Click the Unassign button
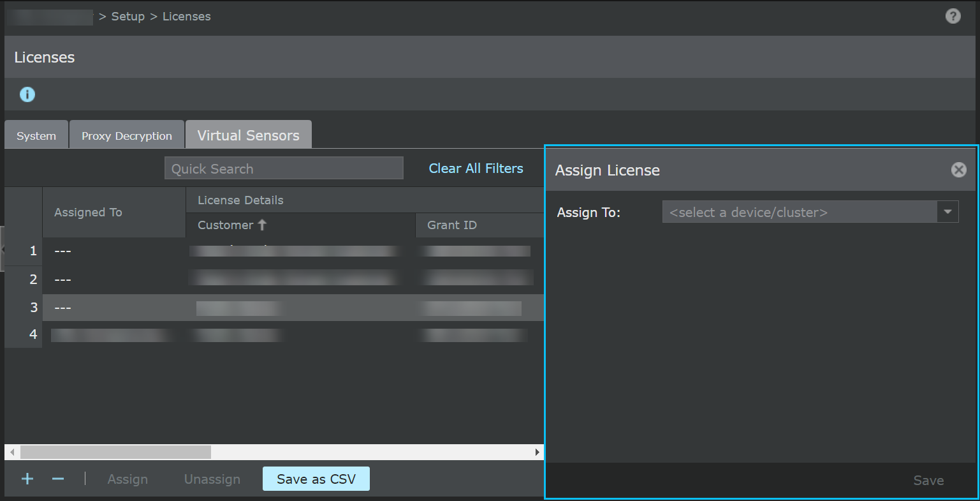Image resolution: width=980 pixels, height=501 pixels. (x=212, y=479)
